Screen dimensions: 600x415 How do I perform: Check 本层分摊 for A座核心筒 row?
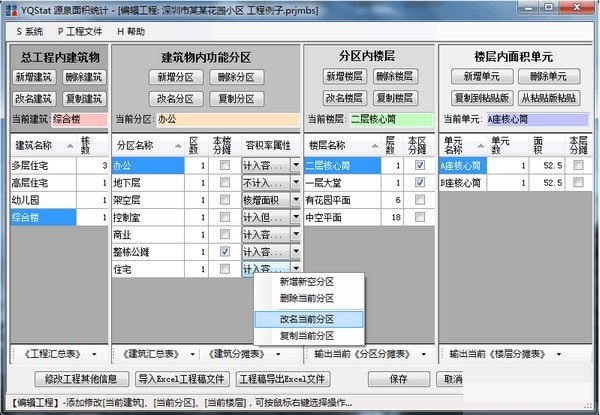click(578, 165)
